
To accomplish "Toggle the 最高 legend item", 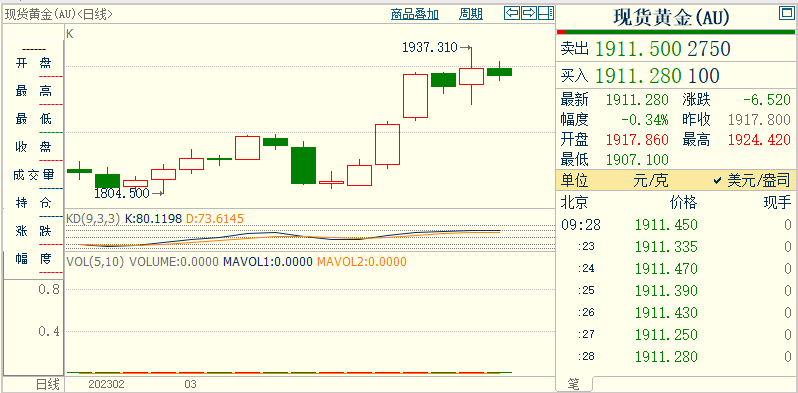I will tap(34, 92).
